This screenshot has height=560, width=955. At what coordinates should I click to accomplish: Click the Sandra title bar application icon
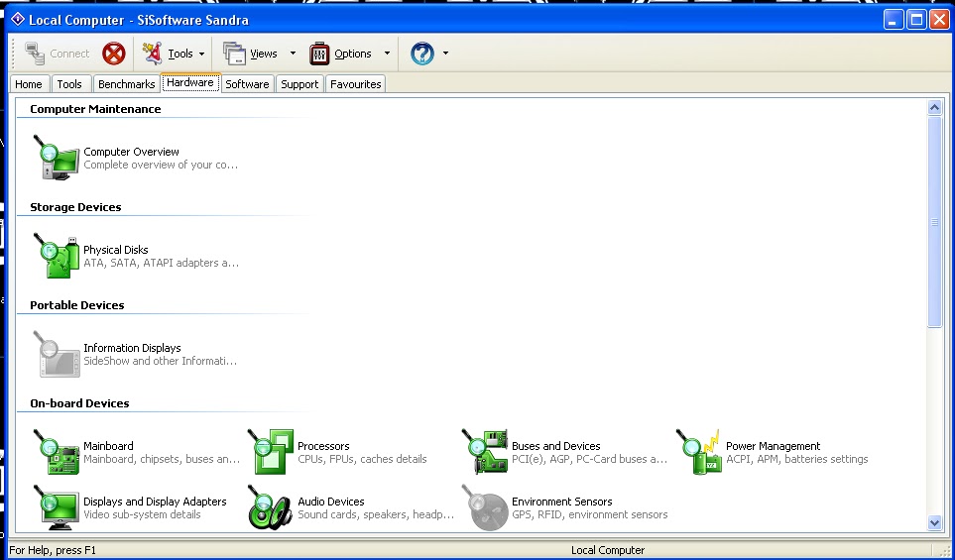[18, 20]
